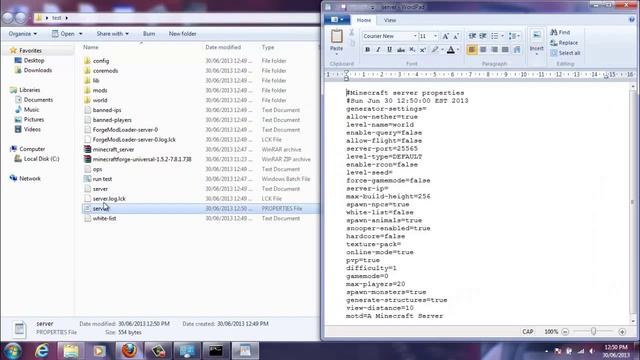
Task: Select the run test batch file icon
Action: coord(87,179)
